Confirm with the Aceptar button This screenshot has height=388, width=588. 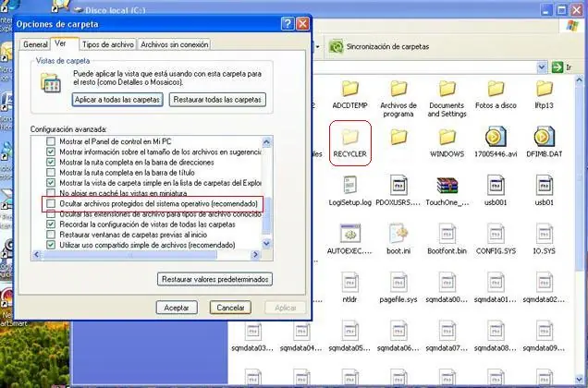point(177,308)
